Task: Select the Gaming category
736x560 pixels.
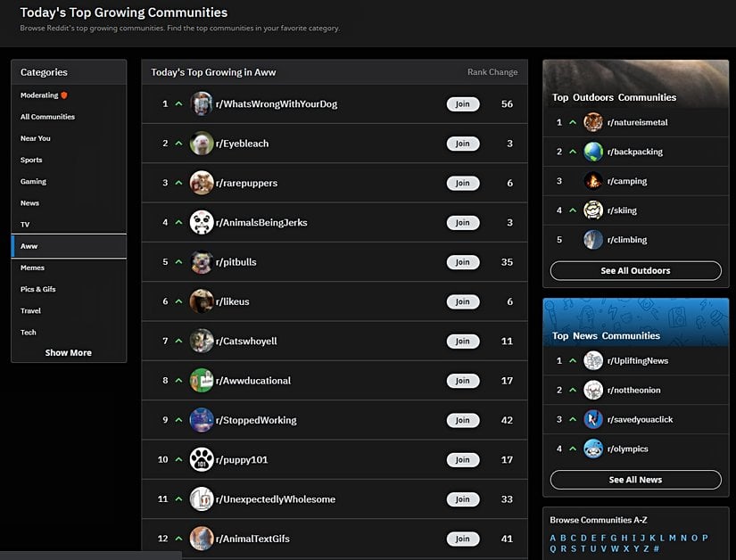Action: click(34, 182)
